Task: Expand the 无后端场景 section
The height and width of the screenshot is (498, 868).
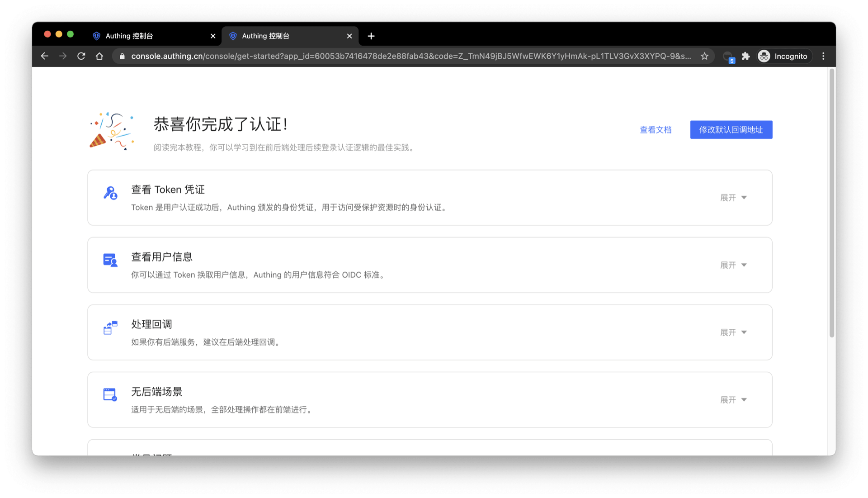Action: click(733, 399)
